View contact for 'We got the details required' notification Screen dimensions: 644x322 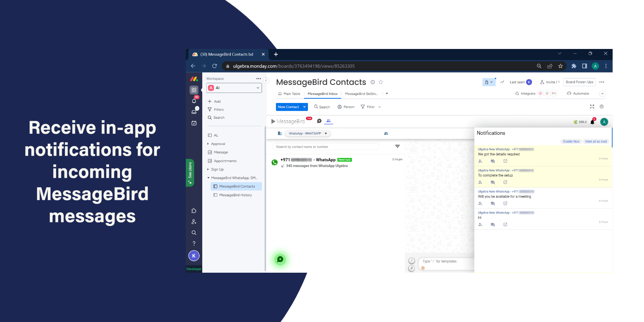point(480,161)
